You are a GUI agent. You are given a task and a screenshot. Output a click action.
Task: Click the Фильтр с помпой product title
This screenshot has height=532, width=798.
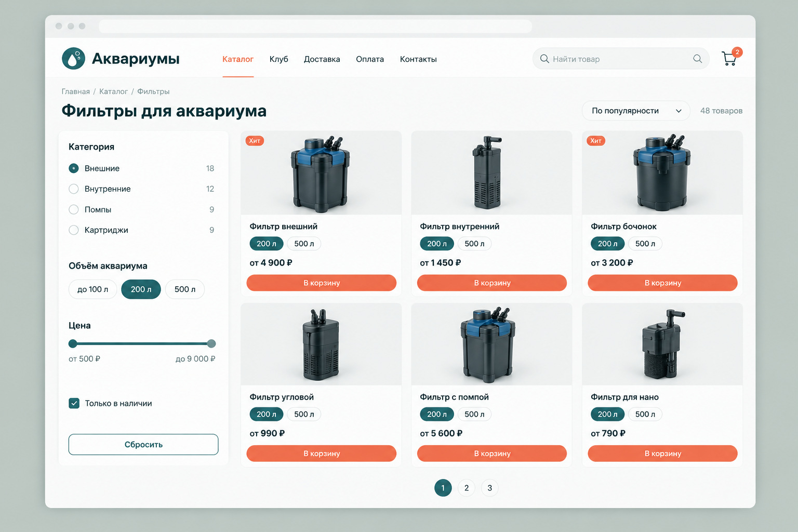tap(455, 397)
